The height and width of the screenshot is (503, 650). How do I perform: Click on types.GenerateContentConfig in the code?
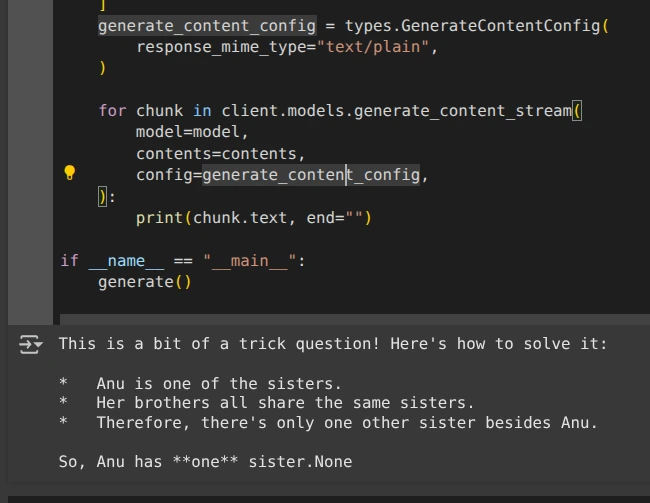pyautogui.click(x=472, y=25)
